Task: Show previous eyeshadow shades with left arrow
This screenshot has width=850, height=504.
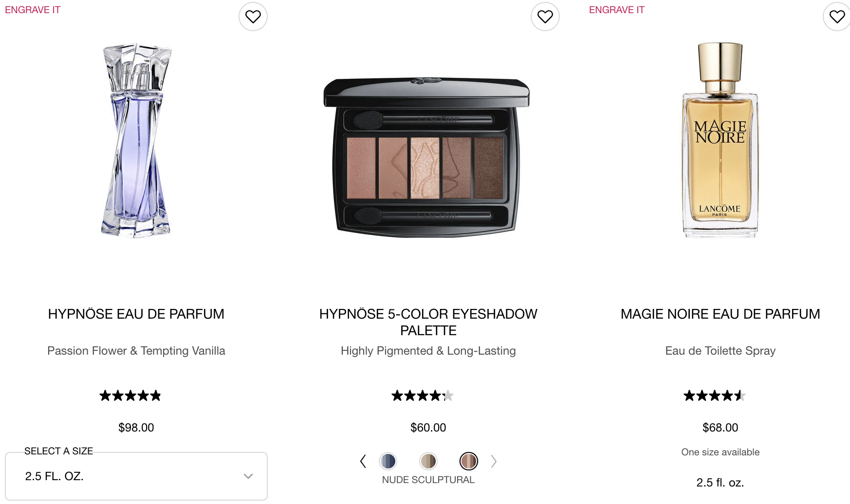Action: click(x=363, y=461)
